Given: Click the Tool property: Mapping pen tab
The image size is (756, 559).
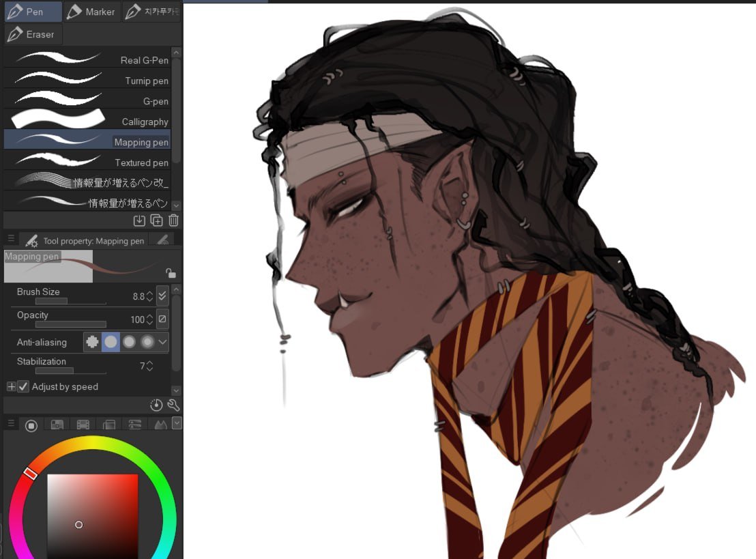Looking at the screenshot, I should pyautogui.click(x=85, y=240).
